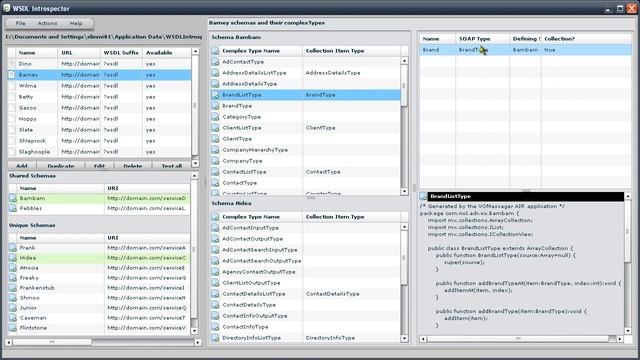Select the BrandType complex type row
This screenshot has height=360, width=640.
[305, 106]
